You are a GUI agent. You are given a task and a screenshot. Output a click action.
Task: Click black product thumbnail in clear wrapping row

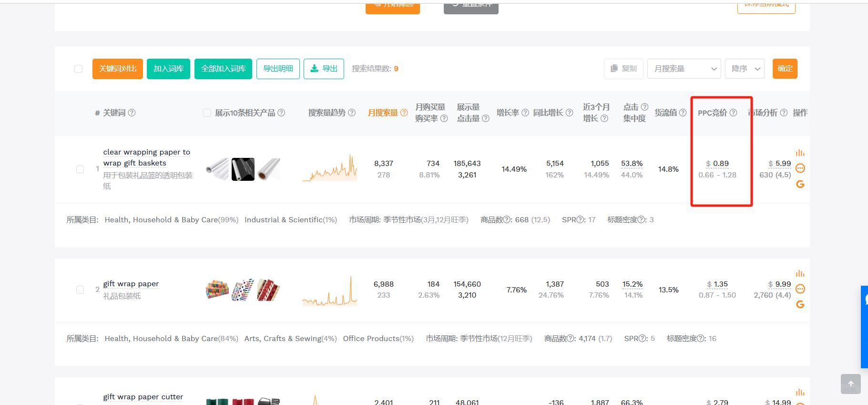[243, 169]
